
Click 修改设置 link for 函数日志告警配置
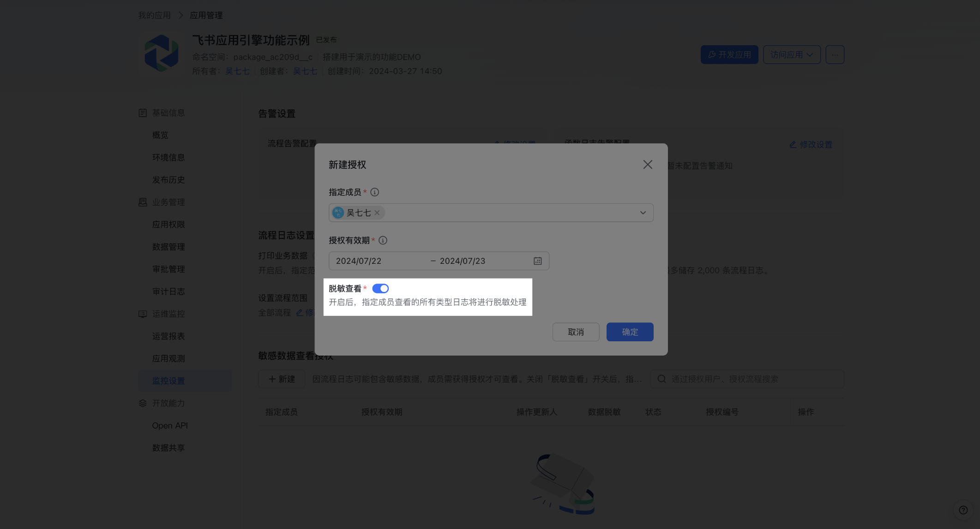click(811, 144)
